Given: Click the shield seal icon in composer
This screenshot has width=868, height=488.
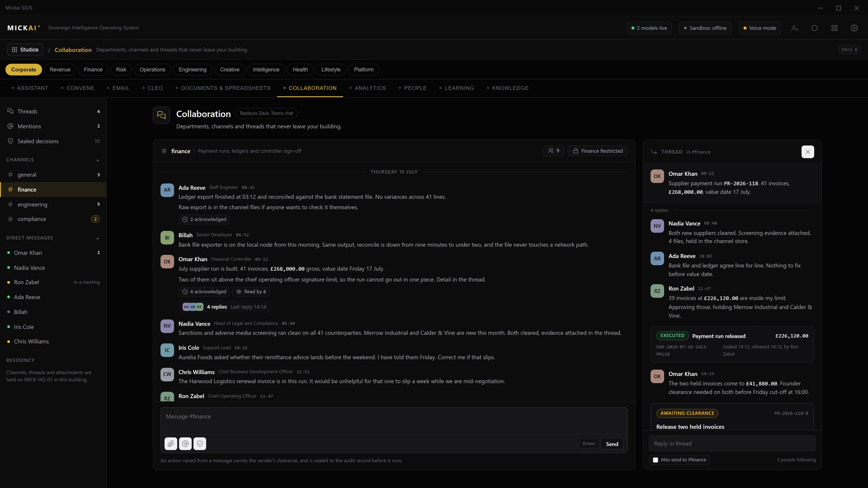Looking at the screenshot, I should 200,444.
